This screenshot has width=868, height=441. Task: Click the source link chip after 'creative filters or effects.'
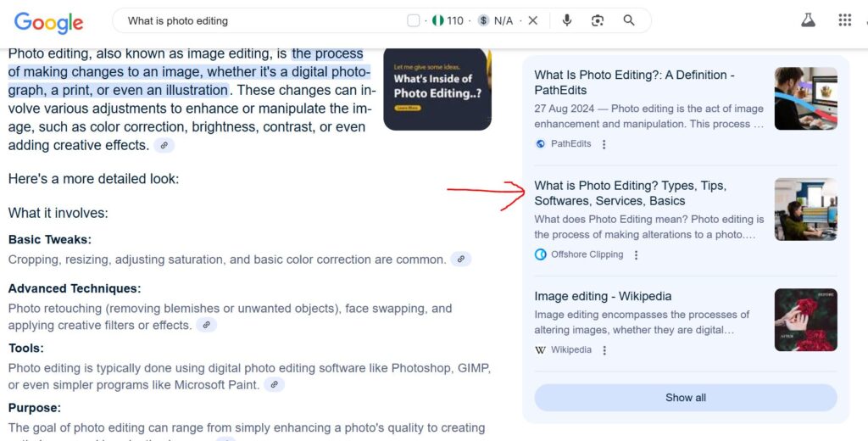pos(207,325)
